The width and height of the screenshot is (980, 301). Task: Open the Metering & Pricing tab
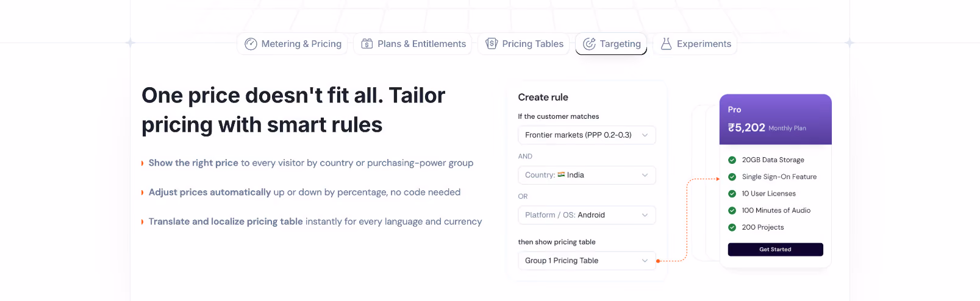[292, 44]
